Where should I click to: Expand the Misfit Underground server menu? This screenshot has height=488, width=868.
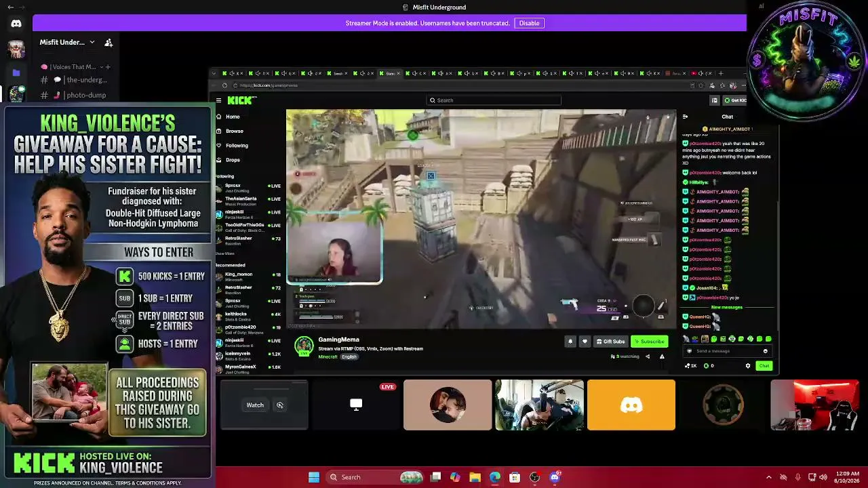[92, 42]
